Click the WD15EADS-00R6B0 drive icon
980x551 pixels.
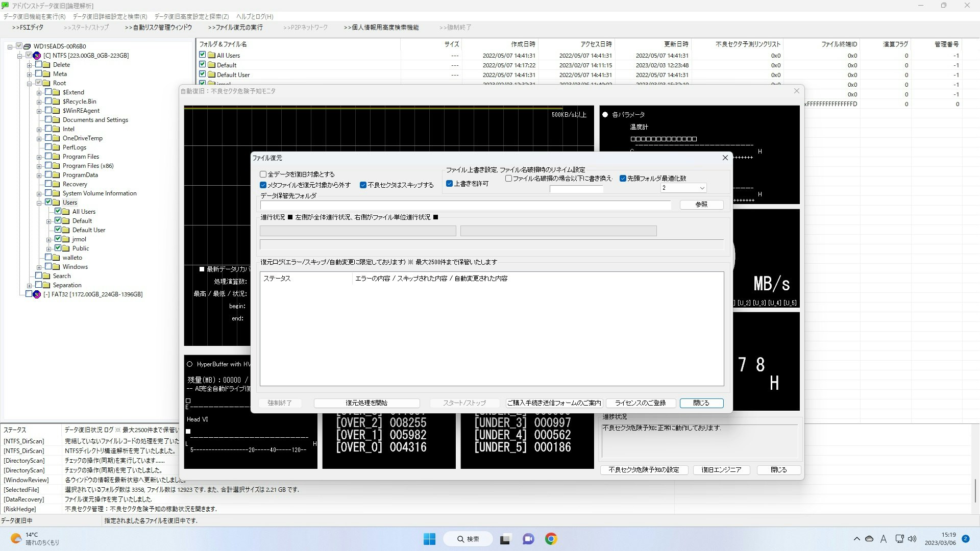[28, 46]
